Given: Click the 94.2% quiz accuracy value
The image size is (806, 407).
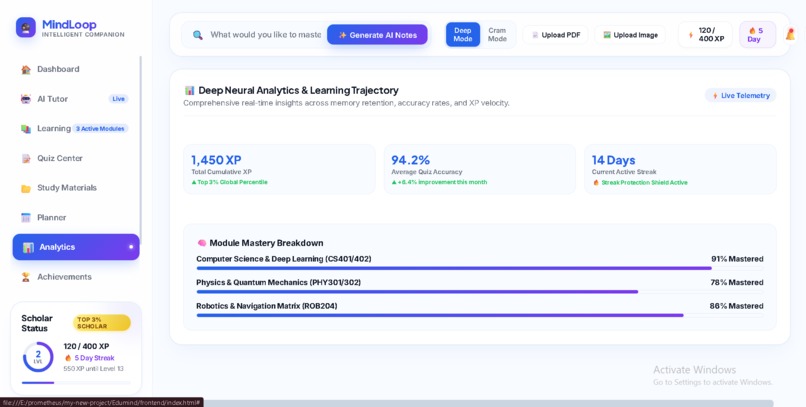Looking at the screenshot, I should point(410,160).
